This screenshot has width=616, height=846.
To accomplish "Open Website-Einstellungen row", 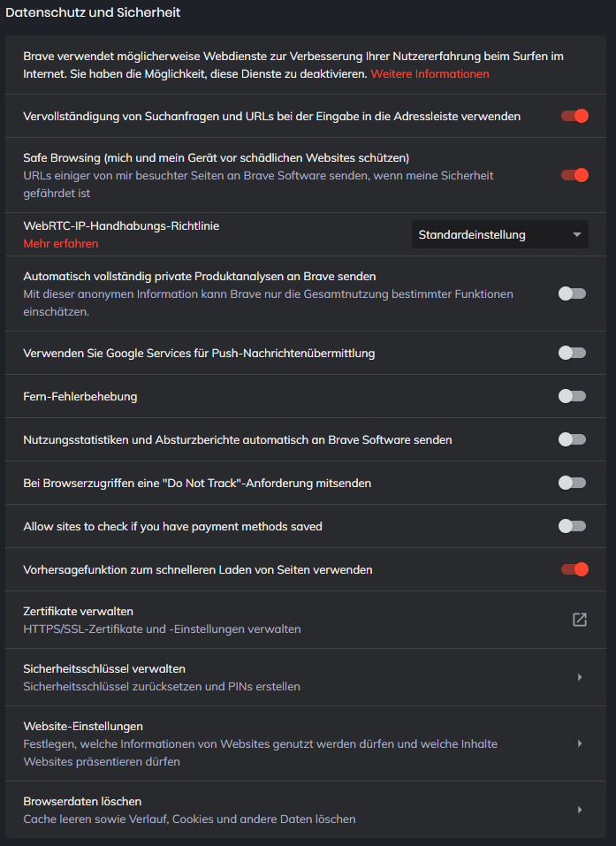I will coord(265,743).
